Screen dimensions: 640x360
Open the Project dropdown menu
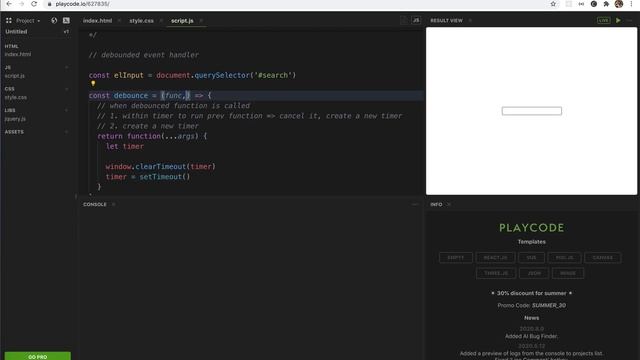pos(28,20)
